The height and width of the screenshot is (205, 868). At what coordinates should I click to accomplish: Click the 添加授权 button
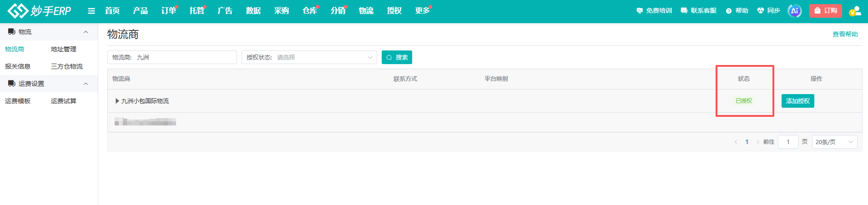click(798, 101)
